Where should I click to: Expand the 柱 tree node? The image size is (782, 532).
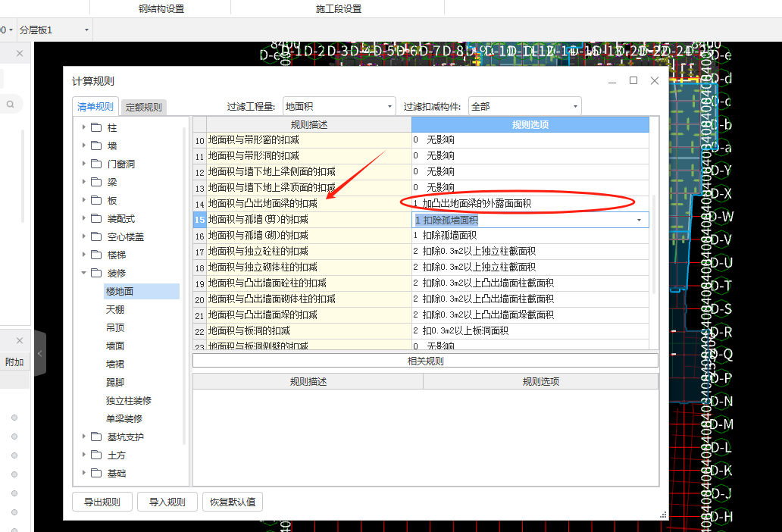click(84, 127)
